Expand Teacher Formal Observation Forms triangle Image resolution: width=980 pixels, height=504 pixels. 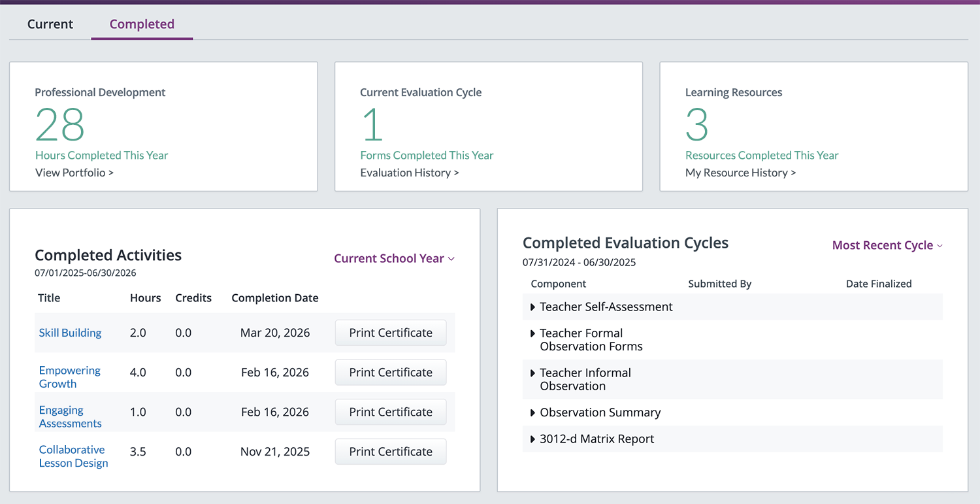(533, 333)
